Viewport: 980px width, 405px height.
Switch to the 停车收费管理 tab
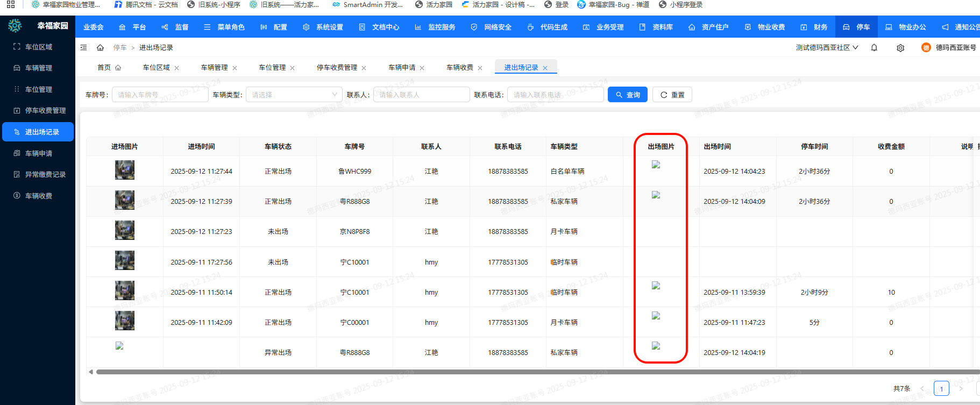[337, 68]
